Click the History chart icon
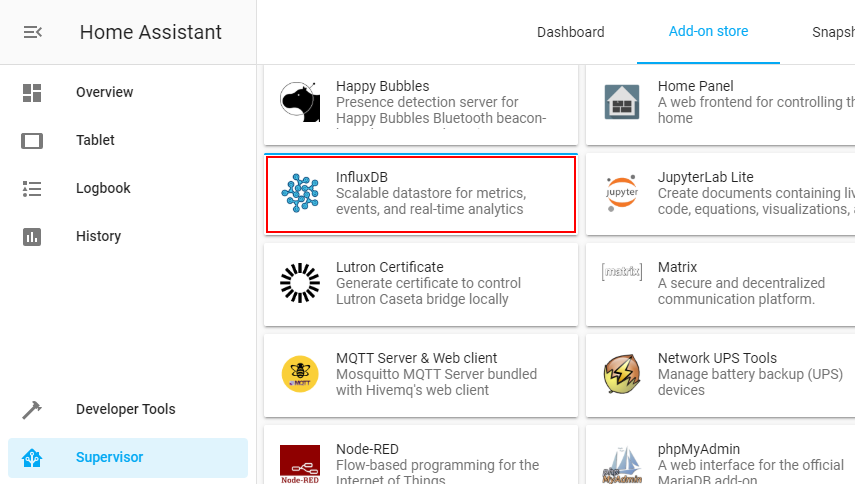Image resolution: width=855 pixels, height=484 pixels. [32, 237]
